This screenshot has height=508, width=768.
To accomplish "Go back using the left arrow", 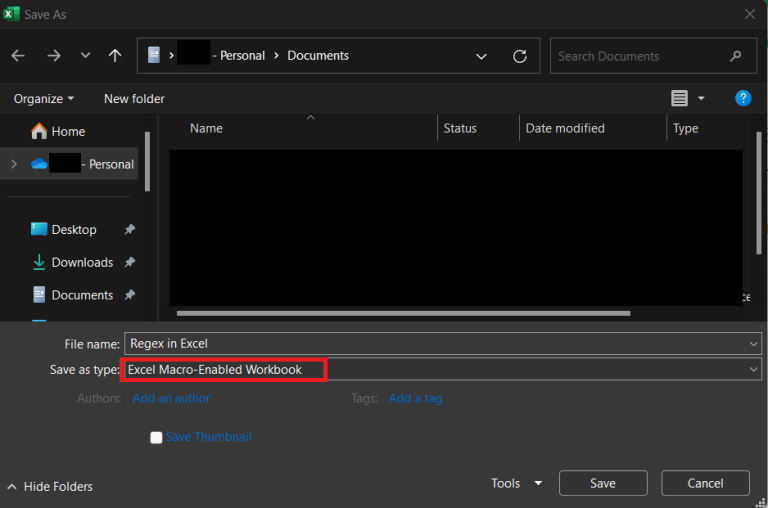I will (x=18, y=56).
